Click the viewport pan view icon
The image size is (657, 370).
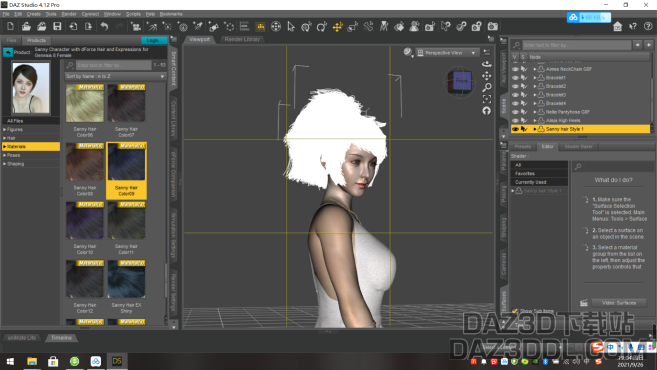(486, 76)
